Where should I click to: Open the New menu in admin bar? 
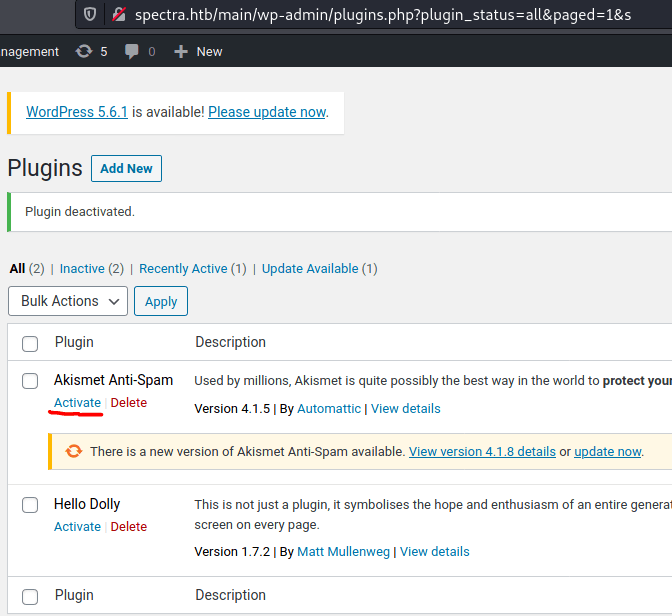pyautogui.click(x=209, y=51)
